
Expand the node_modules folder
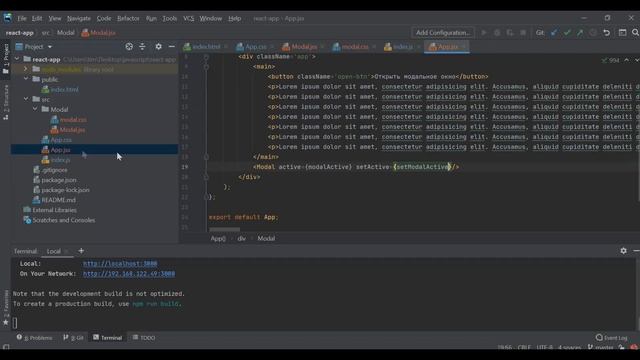click(26, 69)
